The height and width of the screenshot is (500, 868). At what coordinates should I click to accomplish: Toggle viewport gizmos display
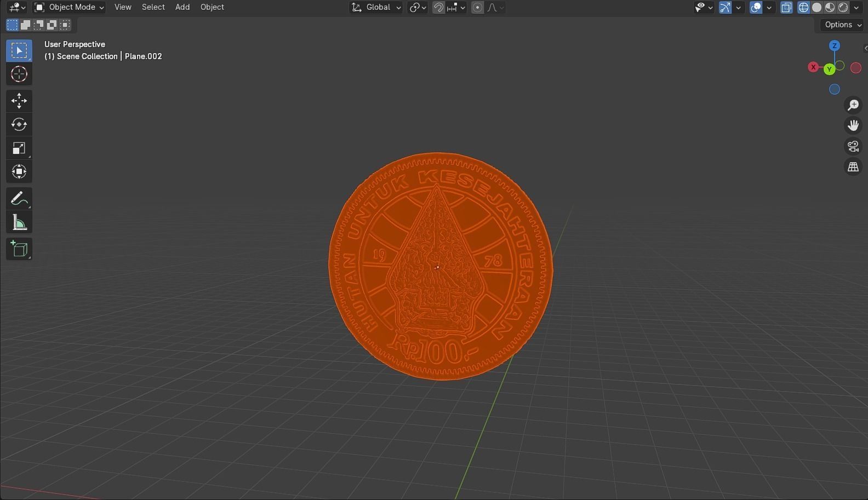pos(725,7)
